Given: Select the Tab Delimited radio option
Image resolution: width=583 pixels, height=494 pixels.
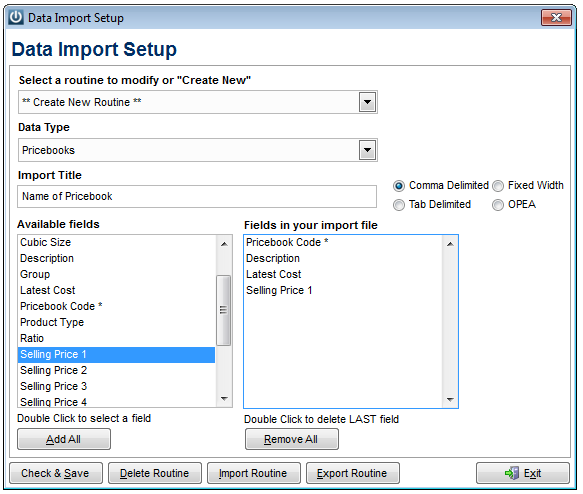Looking at the screenshot, I should (399, 205).
